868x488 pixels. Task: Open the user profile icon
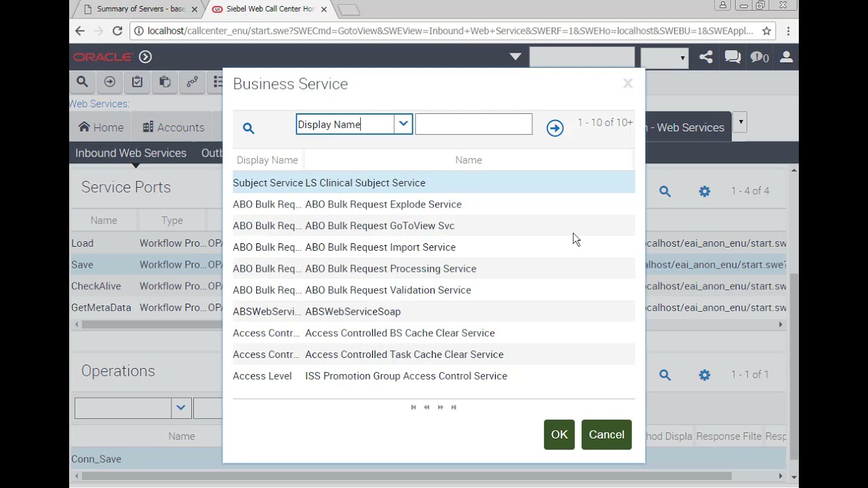(787, 57)
